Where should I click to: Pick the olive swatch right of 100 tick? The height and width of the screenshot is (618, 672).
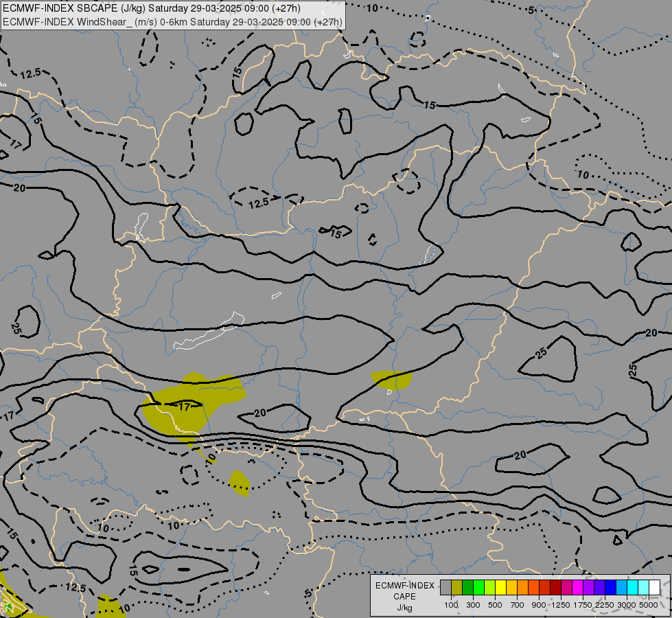click(x=457, y=588)
